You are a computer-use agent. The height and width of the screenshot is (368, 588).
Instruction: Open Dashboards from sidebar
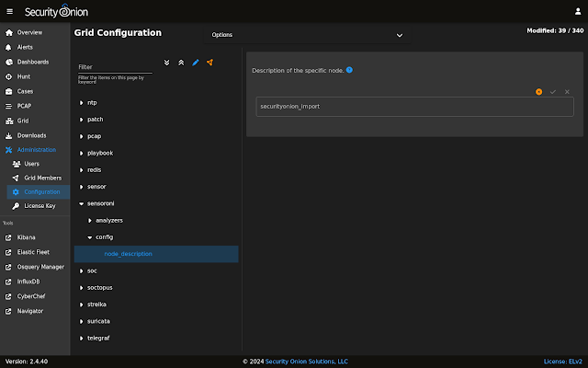tap(33, 62)
